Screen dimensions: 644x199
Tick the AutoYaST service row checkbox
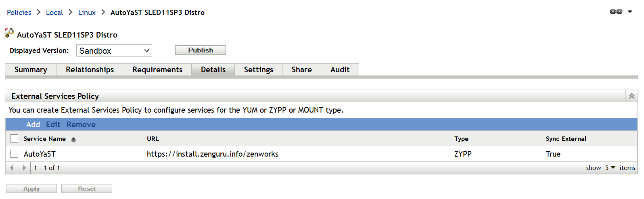(x=14, y=154)
